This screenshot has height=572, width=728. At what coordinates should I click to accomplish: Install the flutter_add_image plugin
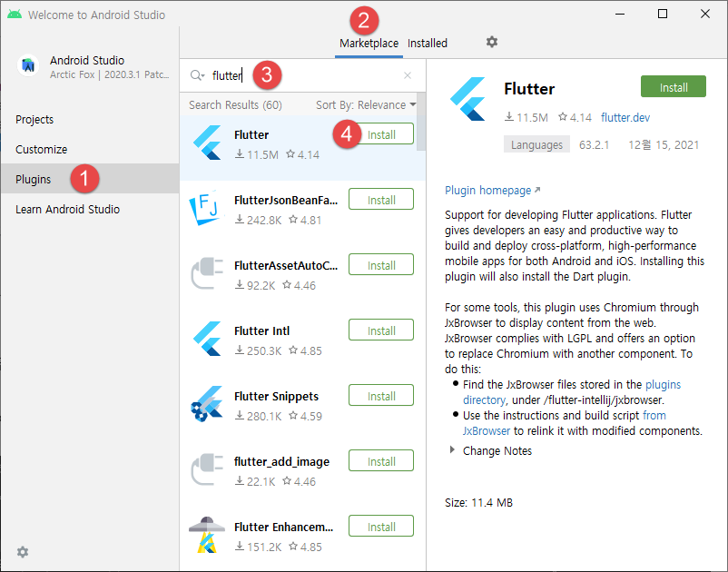pyautogui.click(x=381, y=461)
